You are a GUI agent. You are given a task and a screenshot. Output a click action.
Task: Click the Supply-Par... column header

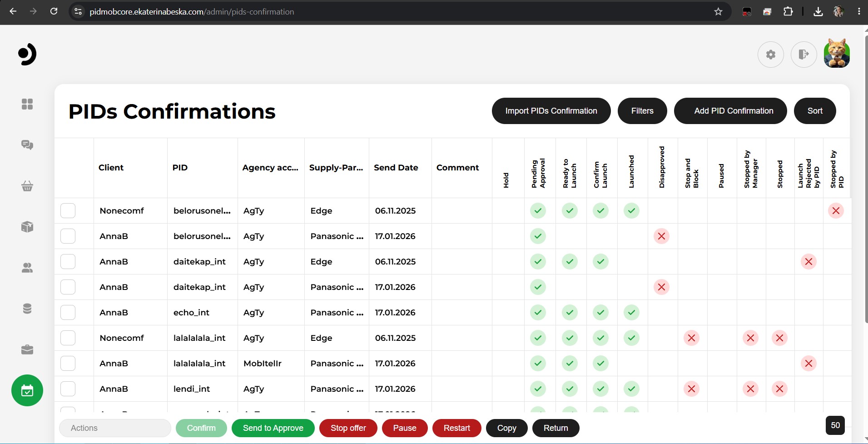tap(336, 168)
